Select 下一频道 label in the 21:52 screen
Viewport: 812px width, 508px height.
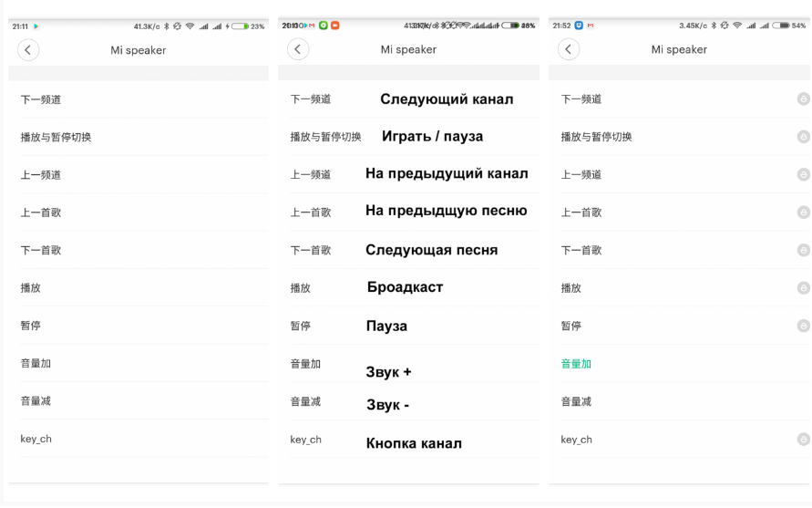(x=581, y=99)
